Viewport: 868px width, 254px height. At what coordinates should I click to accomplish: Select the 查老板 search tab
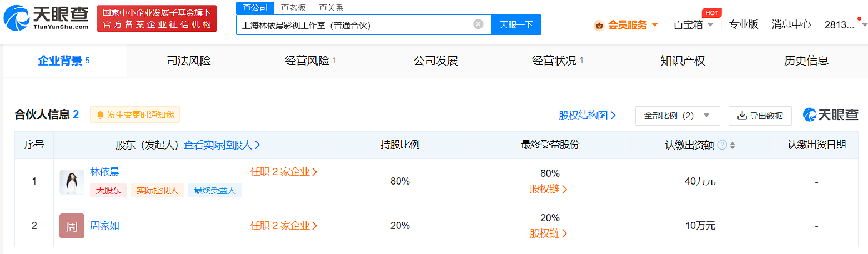[x=293, y=8]
